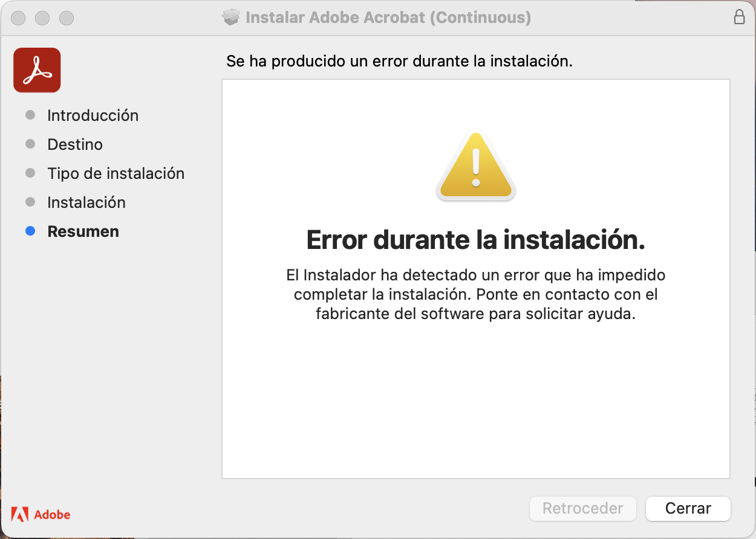Click the "Se ha producido un error" header text
The image size is (756, 539).
point(399,61)
